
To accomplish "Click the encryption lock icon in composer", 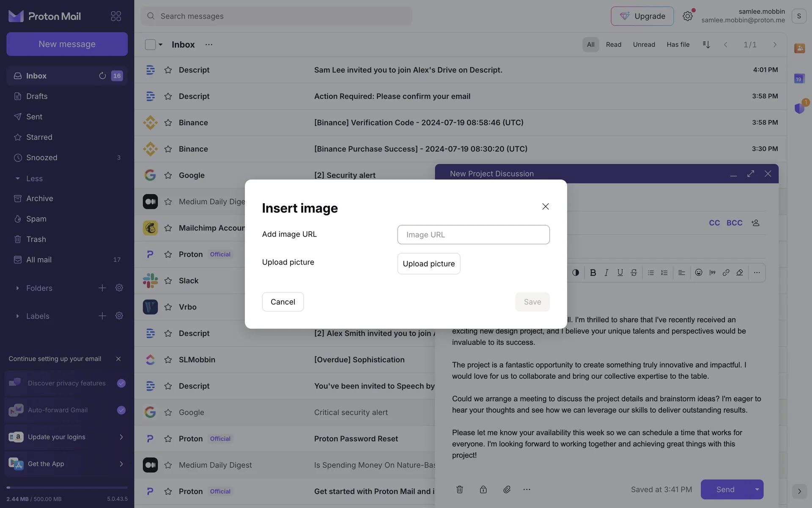I will (483, 489).
